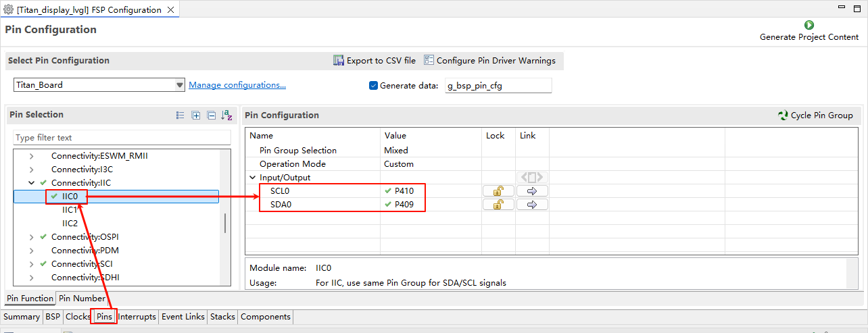The image size is (868, 333).
Task: Collapse the Connectivity:IIC tree node
Action: coord(31,183)
